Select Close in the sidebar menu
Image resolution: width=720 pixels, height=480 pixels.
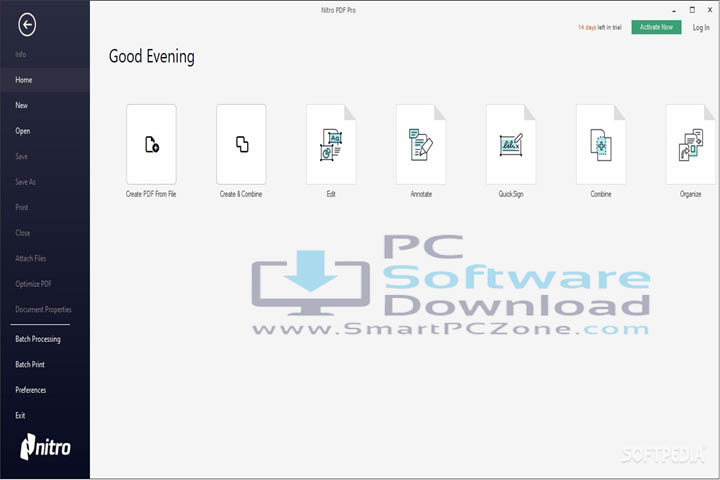(22, 233)
